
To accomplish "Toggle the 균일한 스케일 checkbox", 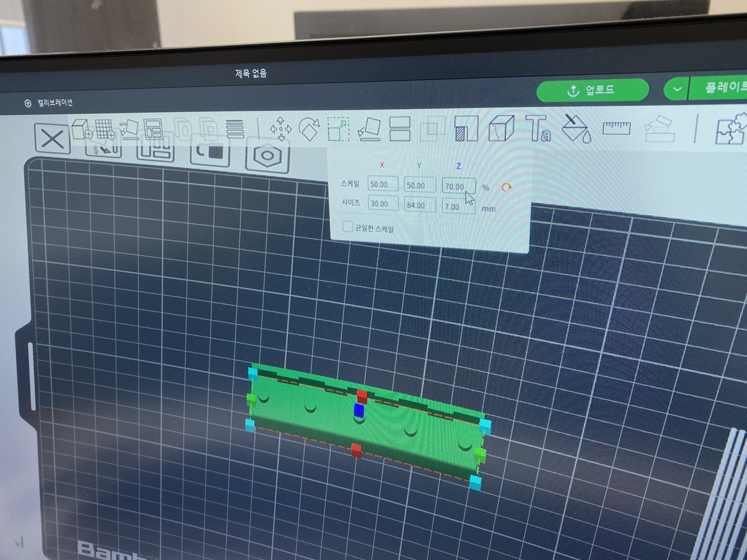I will [347, 226].
